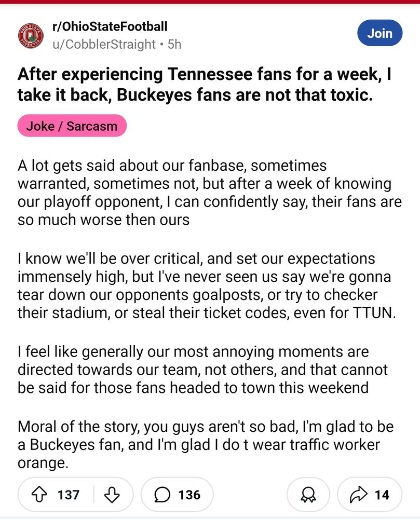
Task: Click the 5h post timestamp
Action: click(x=174, y=44)
